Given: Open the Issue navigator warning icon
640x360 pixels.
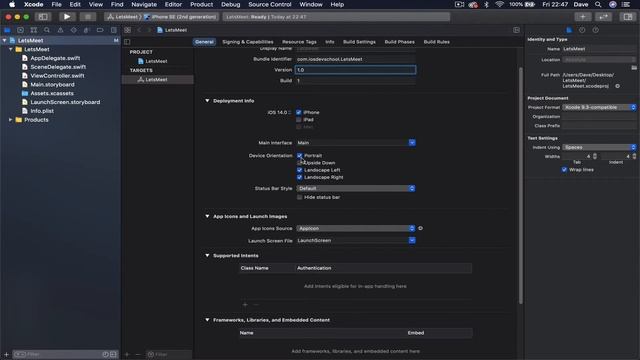Looking at the screenshot, I should pos(60,30).
